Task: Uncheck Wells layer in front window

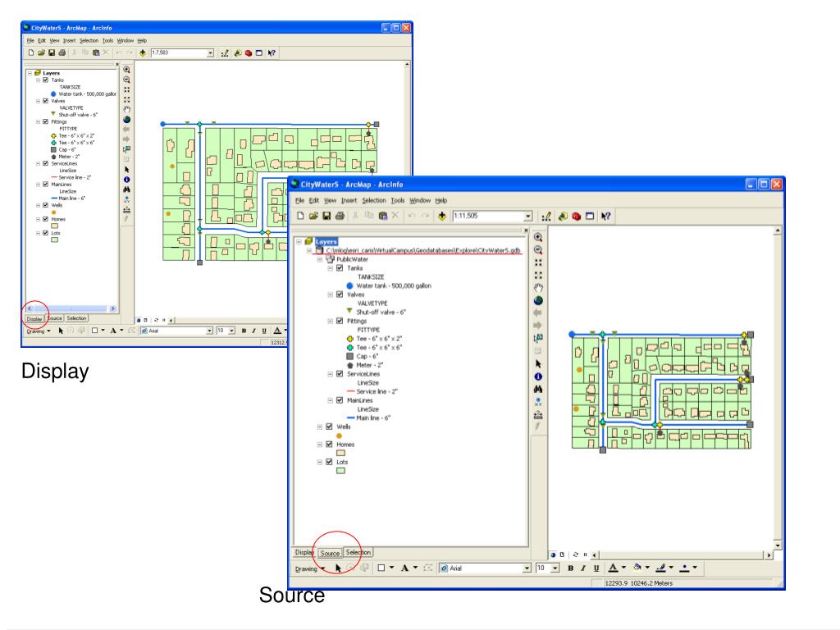Action: point(330,427)
